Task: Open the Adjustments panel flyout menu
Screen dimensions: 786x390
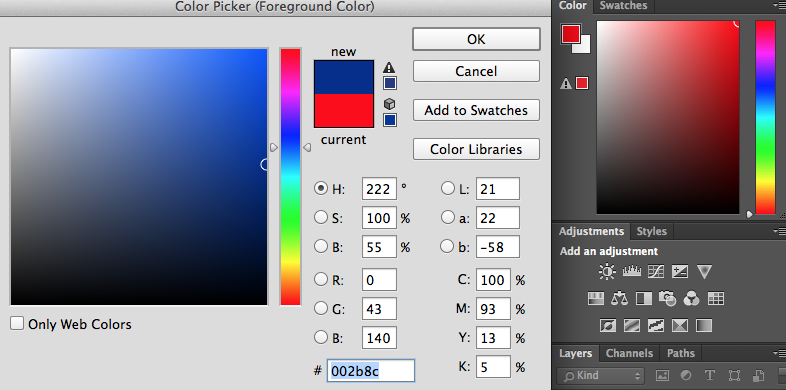Action: [779, 231]
